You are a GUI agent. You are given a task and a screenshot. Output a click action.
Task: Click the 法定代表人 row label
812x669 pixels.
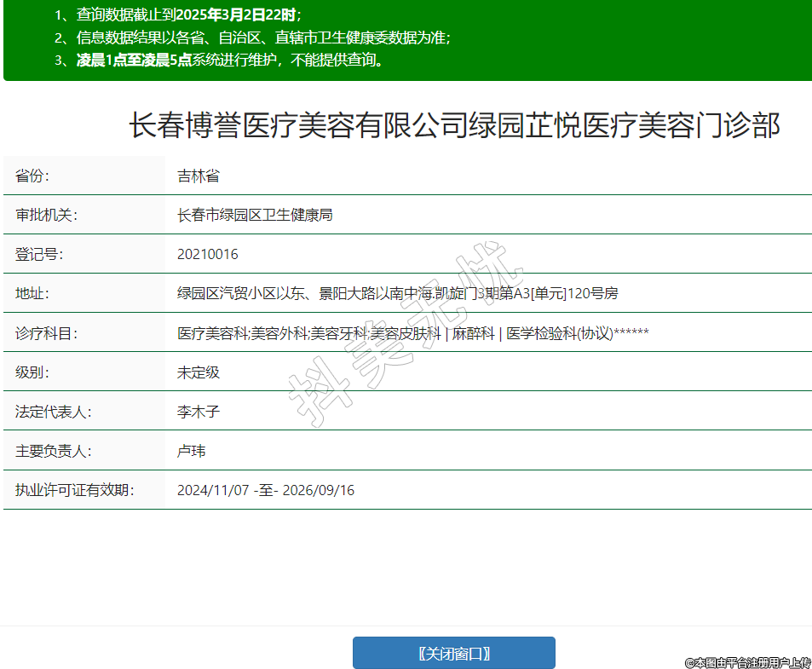coord(53,412)
